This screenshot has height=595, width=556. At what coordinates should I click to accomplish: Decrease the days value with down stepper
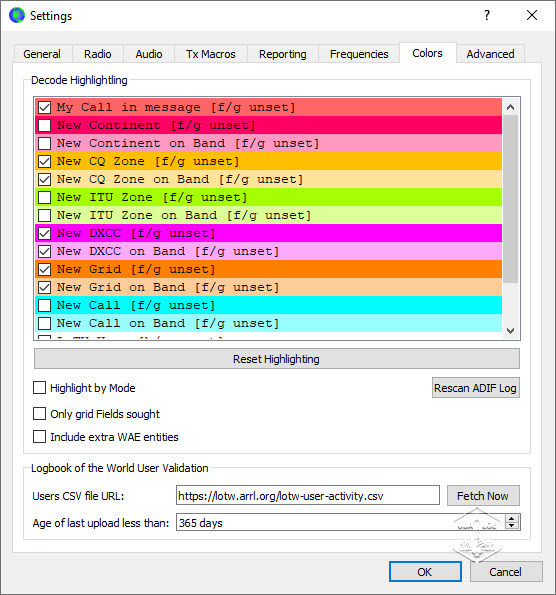[512, 526]
